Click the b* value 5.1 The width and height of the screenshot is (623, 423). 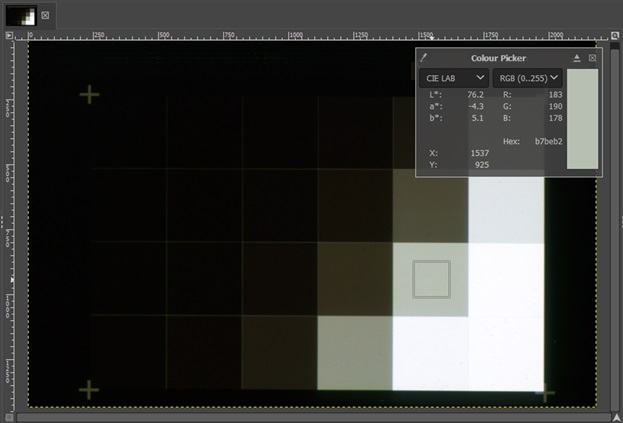478,118
